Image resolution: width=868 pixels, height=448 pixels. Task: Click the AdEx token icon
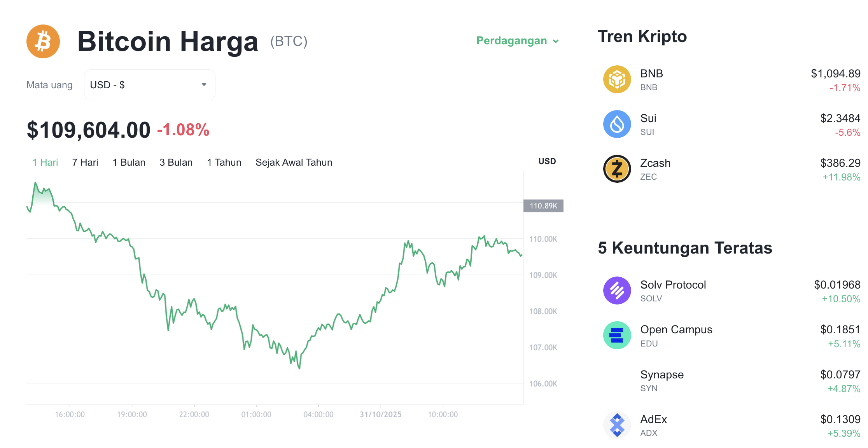click(x=617, y=425)
